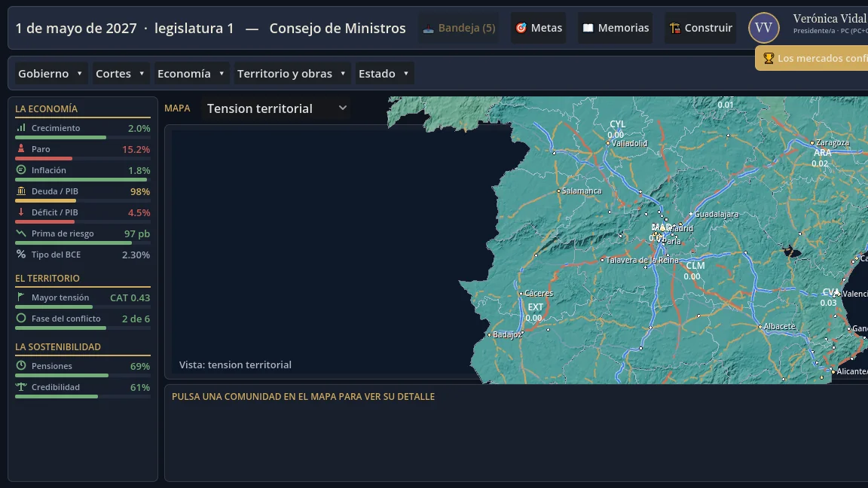Image resolution: width=868 pixels, height=488 pixels.
Task: Click the Credibilidad scales icon
Action: [21, 387]
